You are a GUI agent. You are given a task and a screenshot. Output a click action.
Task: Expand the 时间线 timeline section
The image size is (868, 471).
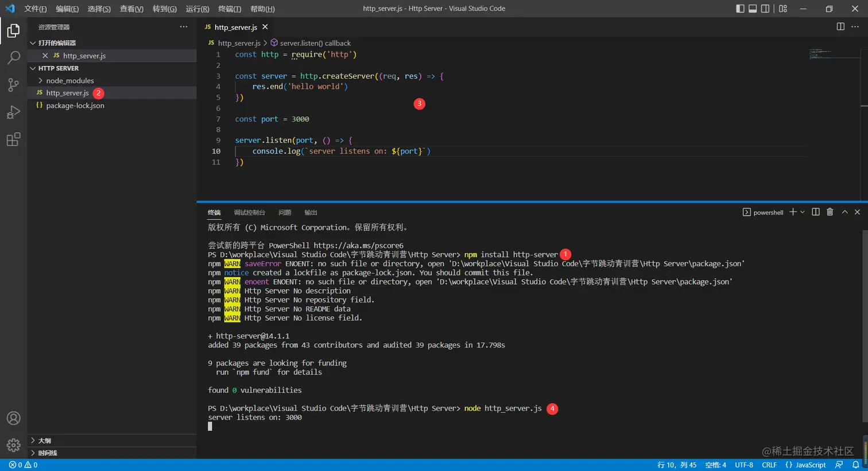pos(112,453)
